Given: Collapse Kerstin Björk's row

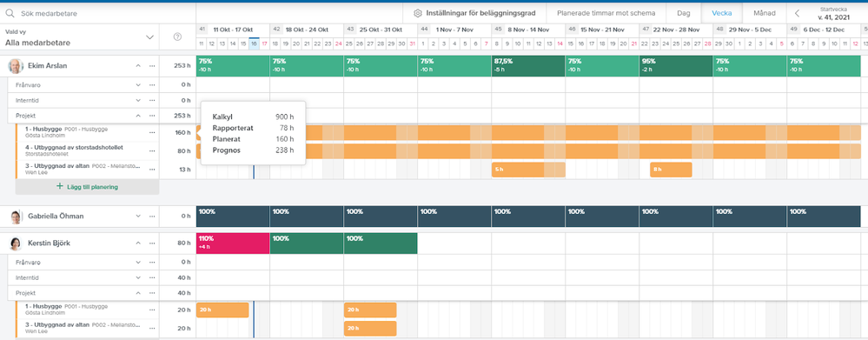Looking at the screenshot, I should [138, 243].
